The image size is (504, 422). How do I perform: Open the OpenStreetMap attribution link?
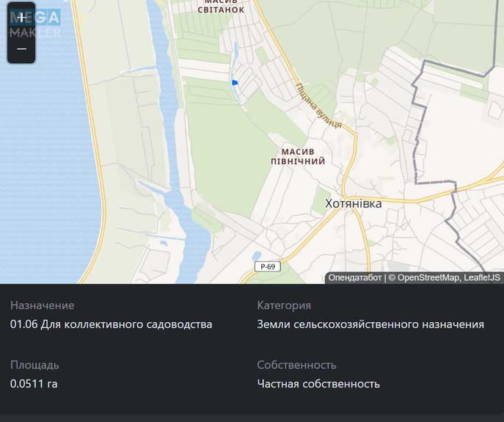click(428, 278)
